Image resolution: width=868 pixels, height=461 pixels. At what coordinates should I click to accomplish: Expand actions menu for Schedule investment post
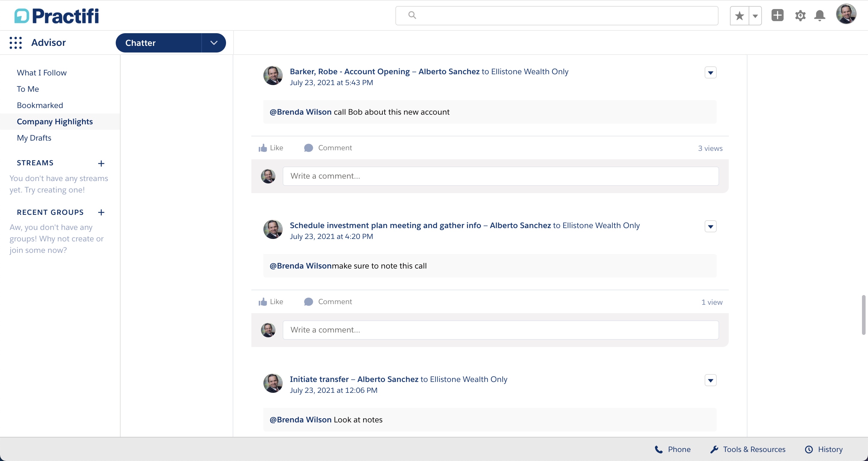[x=710, y=227]
